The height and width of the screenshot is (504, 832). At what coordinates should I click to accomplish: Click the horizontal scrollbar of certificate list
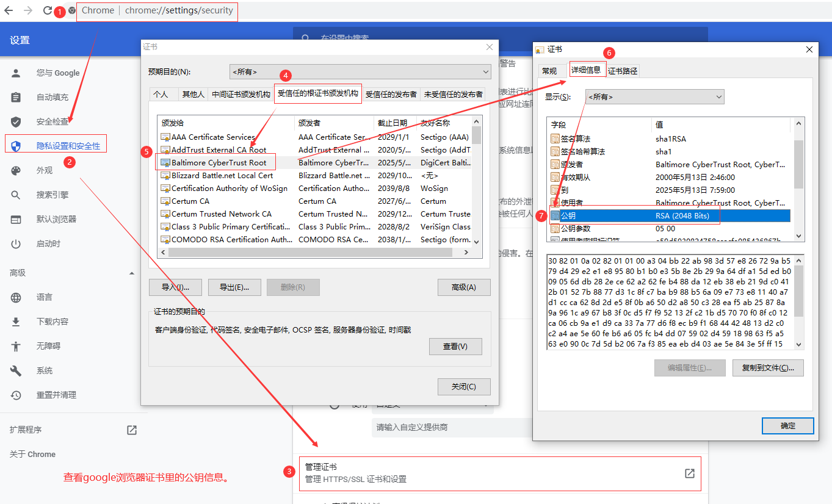(314, 253)
